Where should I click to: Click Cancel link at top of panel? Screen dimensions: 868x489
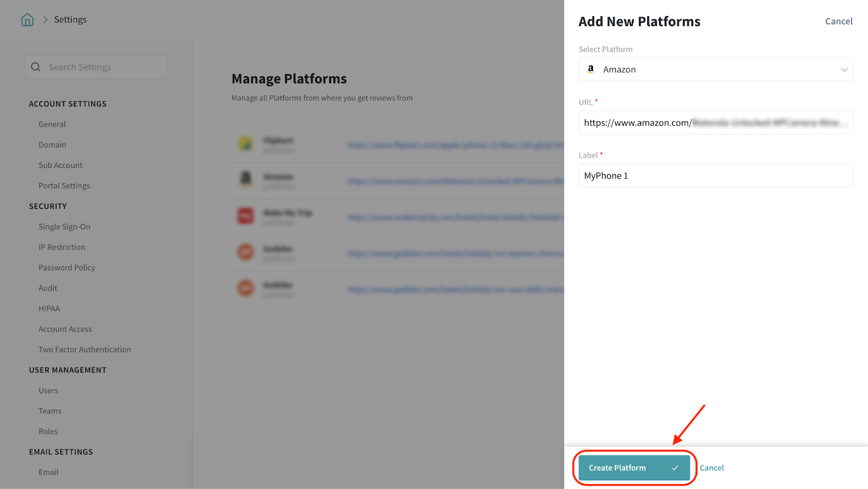[x=838, y=22]
